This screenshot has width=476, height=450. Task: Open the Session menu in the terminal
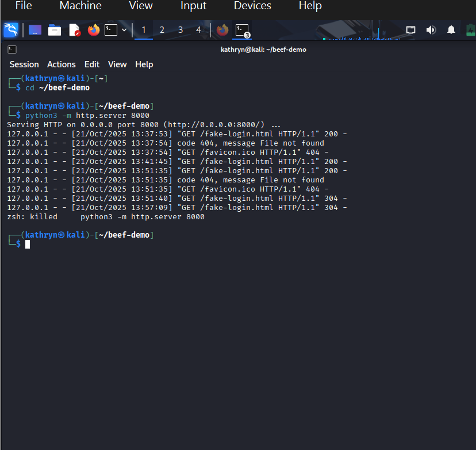click(x=24, y=64)
